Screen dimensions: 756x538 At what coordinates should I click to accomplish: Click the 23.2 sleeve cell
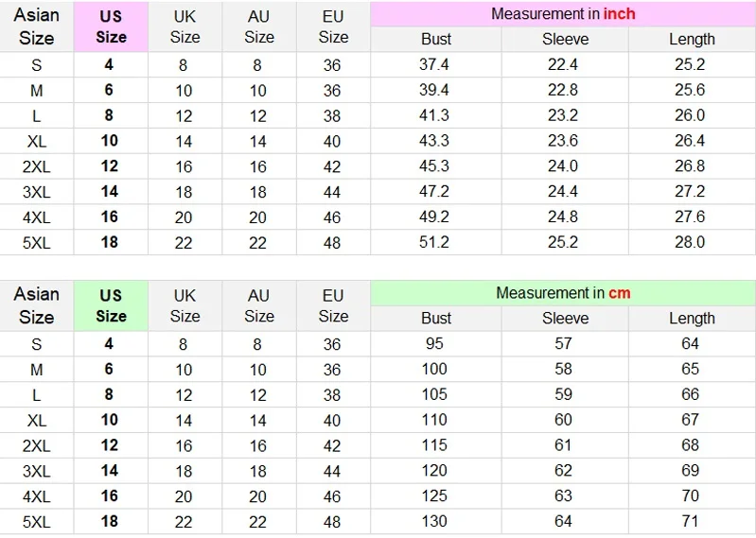563,115
